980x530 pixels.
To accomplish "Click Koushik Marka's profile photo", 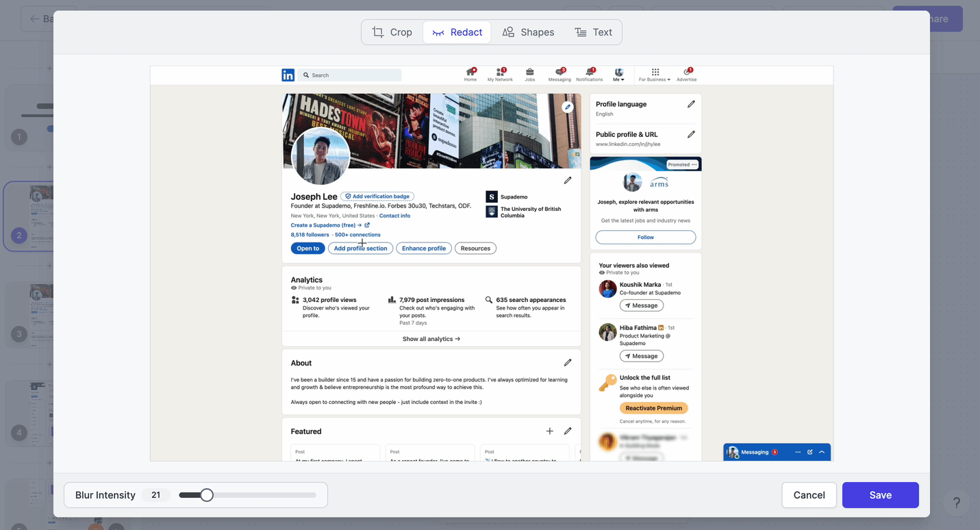I will (607, 289).
